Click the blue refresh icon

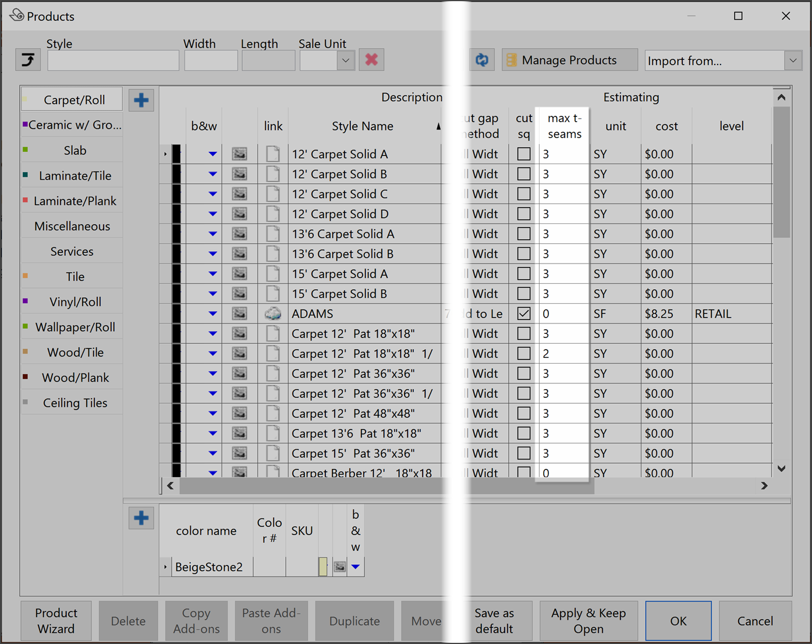click(x=482, y=60)
